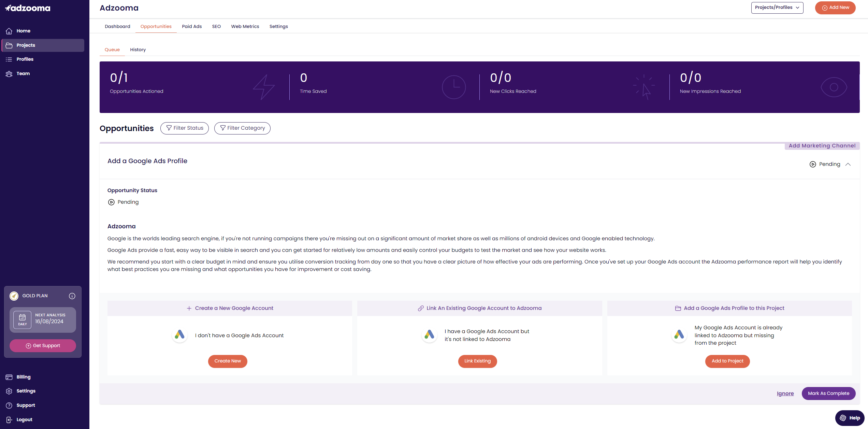Click the Link Existing button
The height and width of the screenshot is (429, 868).
coord(477,361)
